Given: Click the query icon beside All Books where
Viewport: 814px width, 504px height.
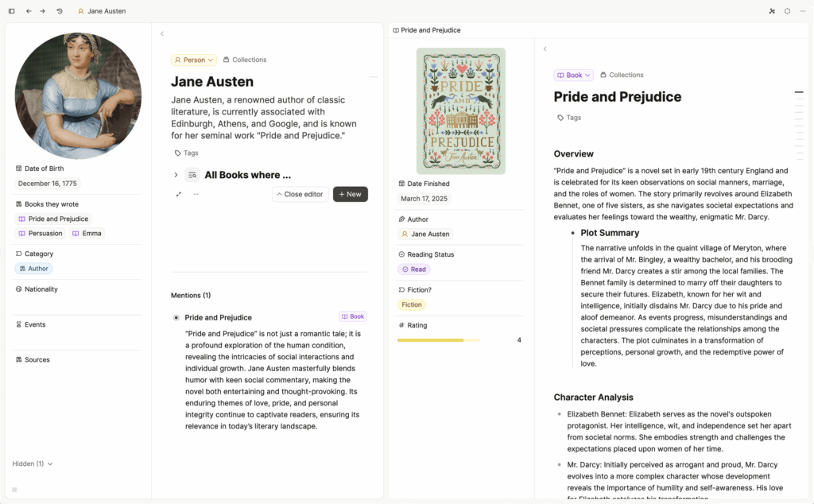Looking at the screenshot, I should pos(192,175).
